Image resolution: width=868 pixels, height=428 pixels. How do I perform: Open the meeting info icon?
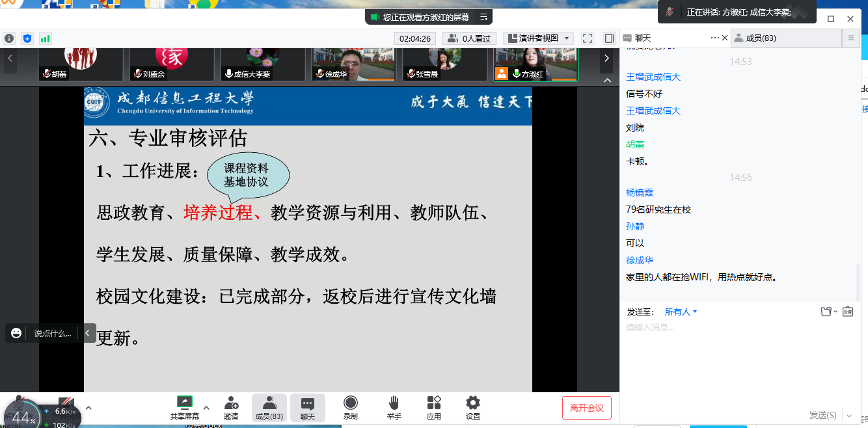pos(9,38)
